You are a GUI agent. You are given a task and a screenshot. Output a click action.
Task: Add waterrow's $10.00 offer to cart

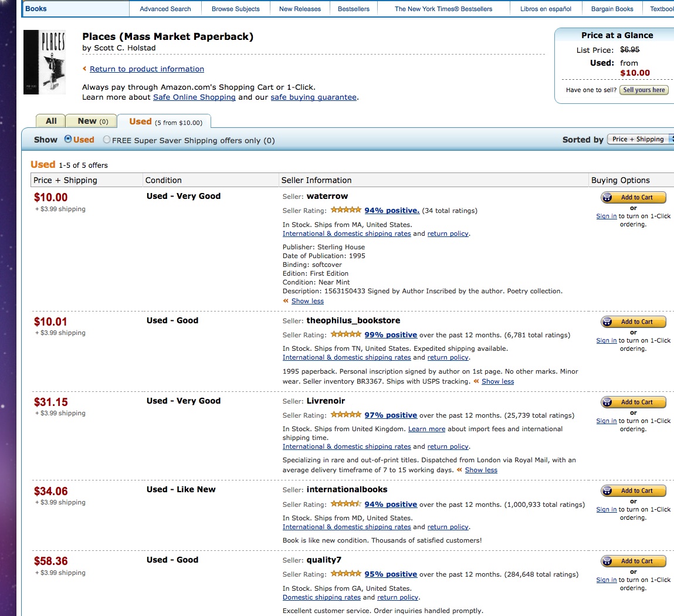(x=634, y=198)
